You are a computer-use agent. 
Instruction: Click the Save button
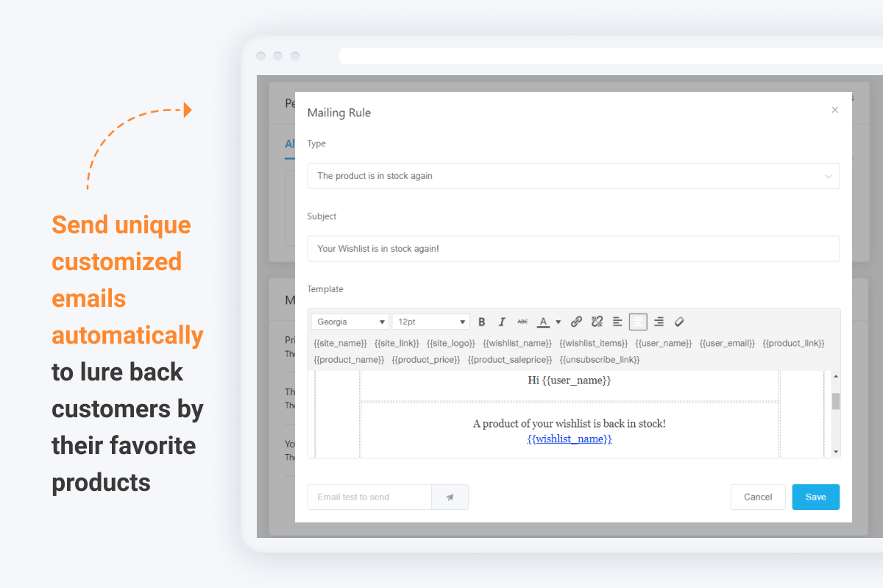(815, 497)
